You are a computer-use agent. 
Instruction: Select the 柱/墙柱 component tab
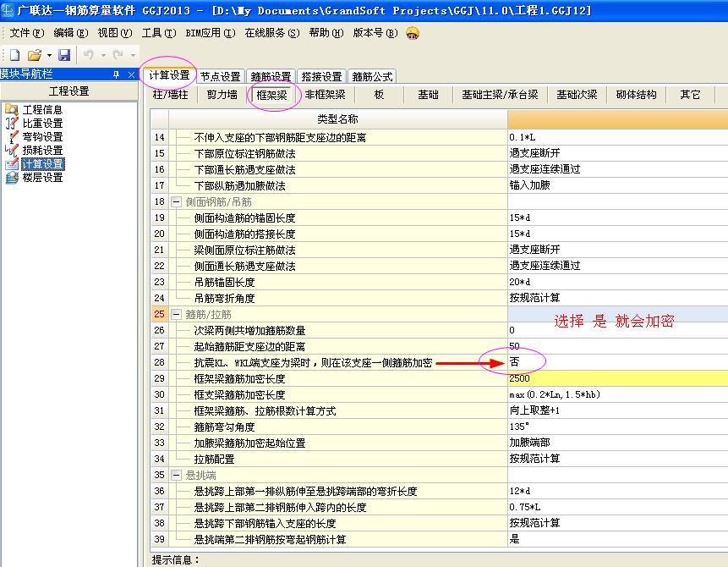click(171, 95)
